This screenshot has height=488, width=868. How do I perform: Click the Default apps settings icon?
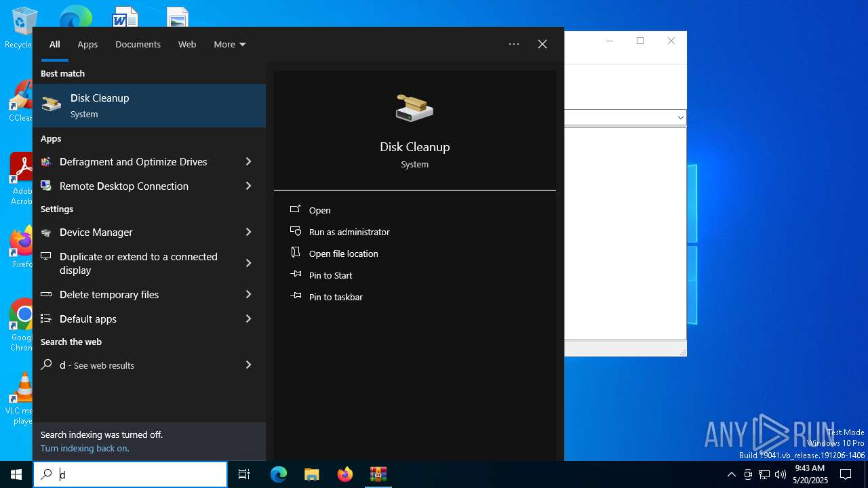pos(46,319)
